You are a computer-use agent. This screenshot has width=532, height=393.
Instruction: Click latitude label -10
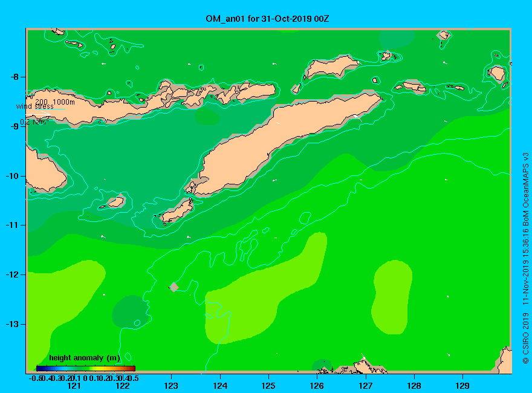[12, 176]
